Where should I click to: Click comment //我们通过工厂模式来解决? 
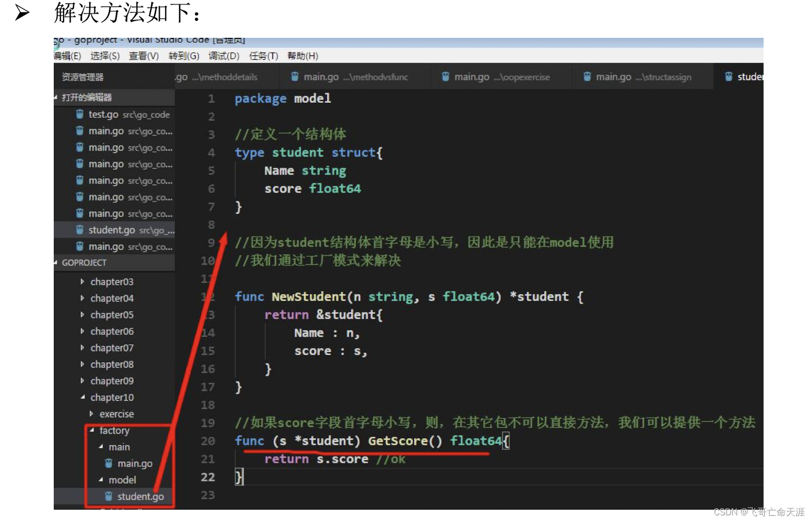[318, 260]
